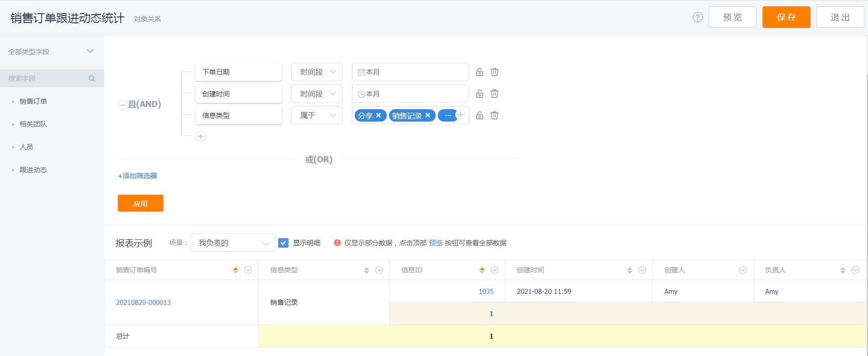Viewport: 868px width, 356px height.
Task: Click the 应用 button
Action: click(x=141, y=203)
